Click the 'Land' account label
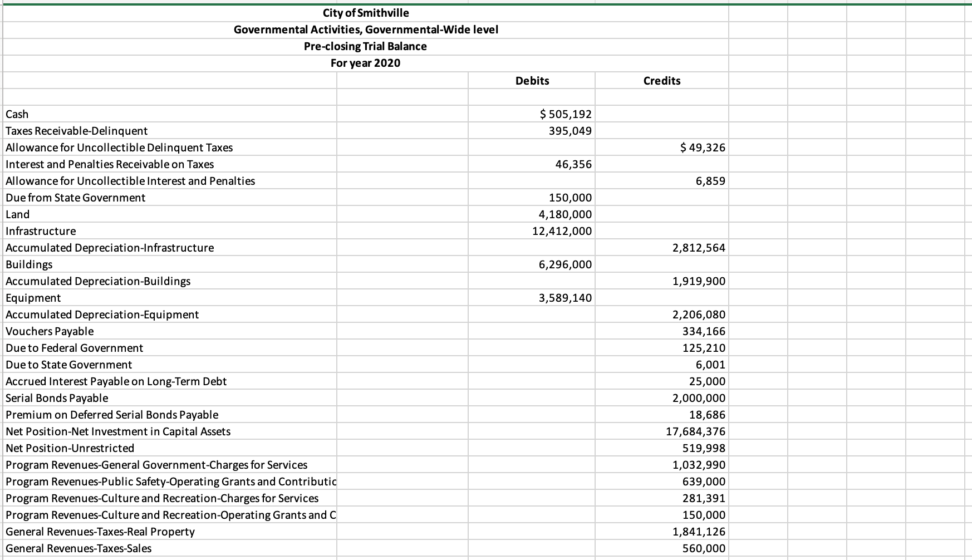The width and height of the screenshot is (972, 560). coord(17,214)
